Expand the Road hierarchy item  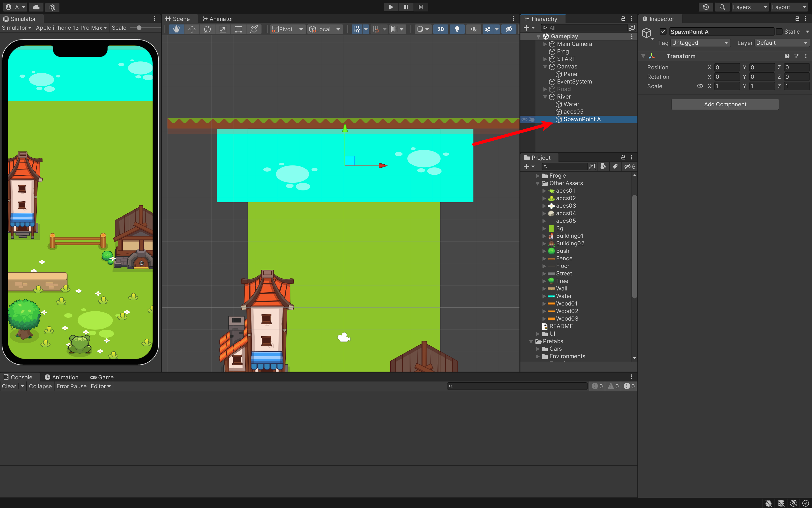(x=545, y=89)
